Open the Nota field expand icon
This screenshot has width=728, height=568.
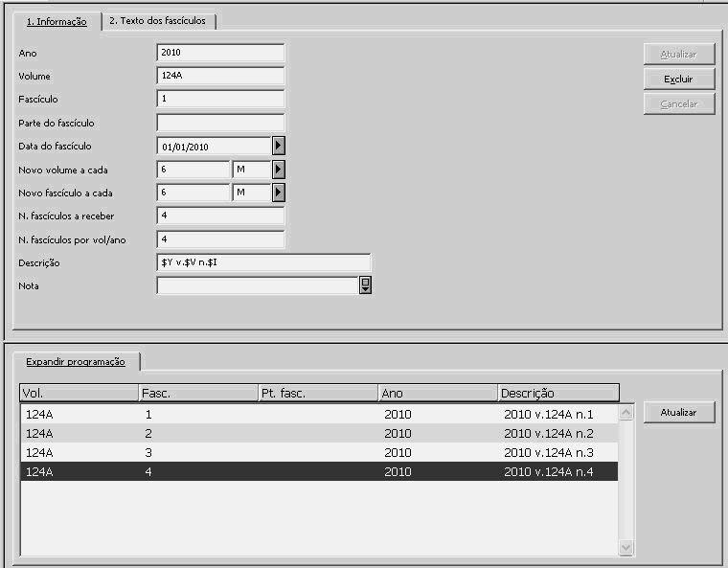(365, 285)
